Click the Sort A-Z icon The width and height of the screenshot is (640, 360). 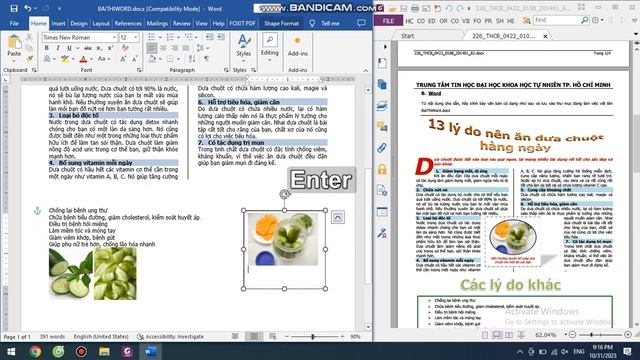pyautogui.click(x=192, y=59)
